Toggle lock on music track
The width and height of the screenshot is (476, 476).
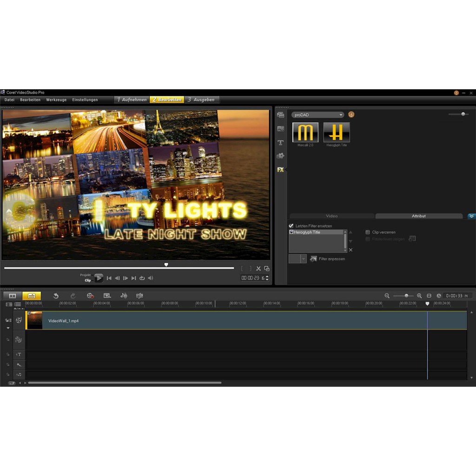coord(8,375)
